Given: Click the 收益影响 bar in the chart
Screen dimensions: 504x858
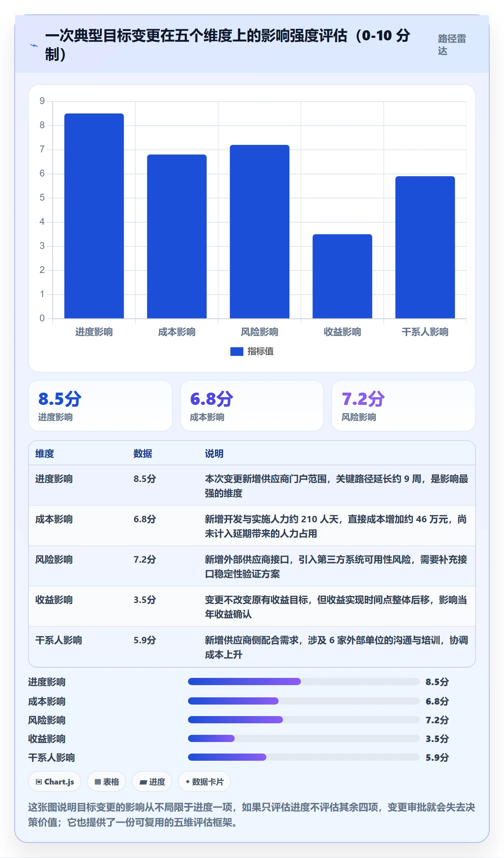Looking at the screenshot, I should [342, 276].
